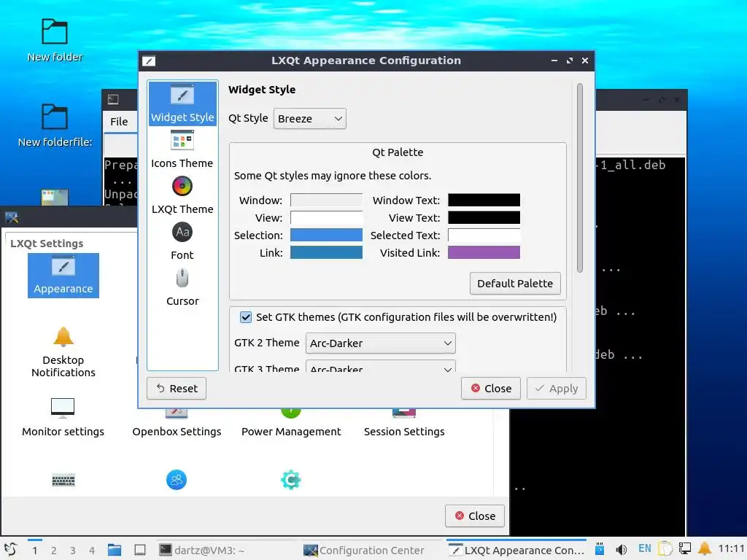Pick the Visited Link color swatch
Image resolution: width=747 pixels, height=560 pixels.
coord(484,252)
